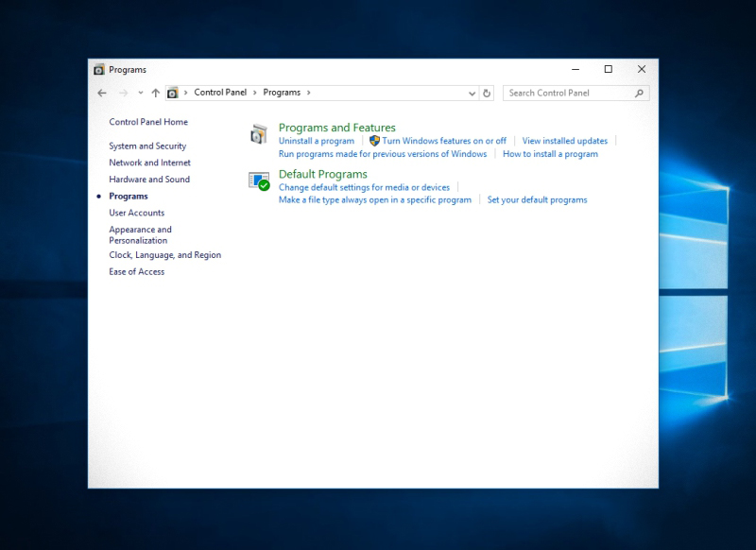Viewport: 756px width, 550px height.
Task: Refresh the page with the refresh icon
Action: point(485,93)
